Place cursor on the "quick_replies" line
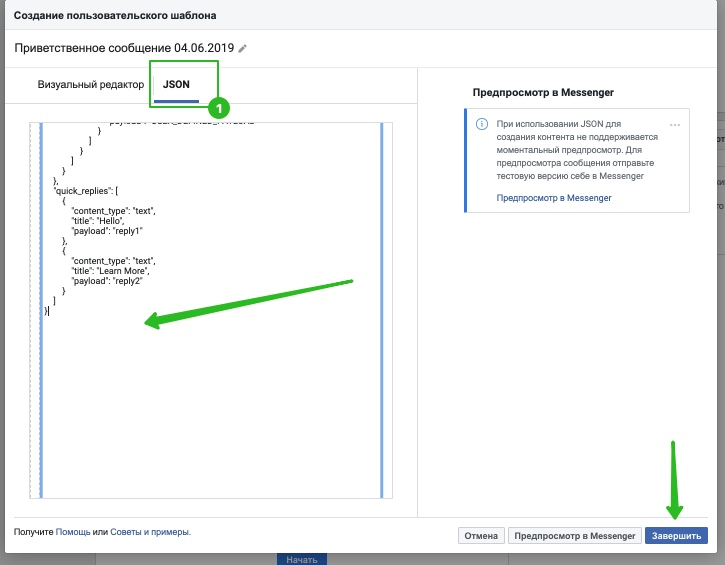The width and height of the screenshot is (725, 565). [86, 191]
